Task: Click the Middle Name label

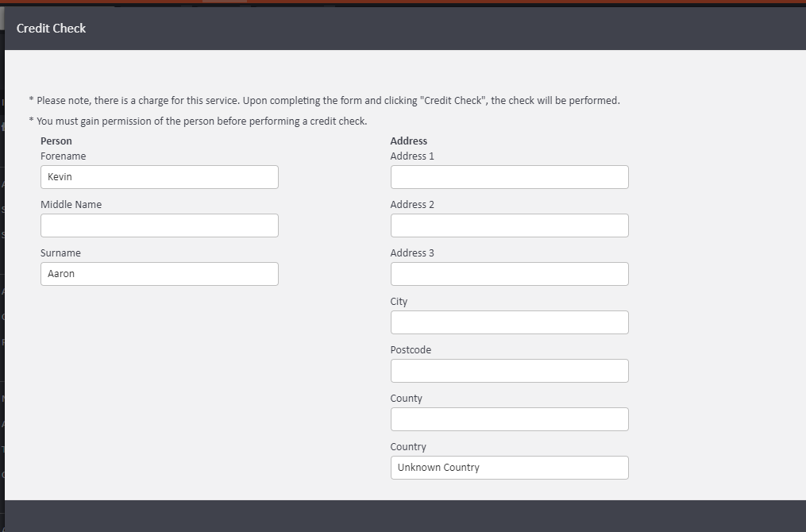Action: pyautogui.click(x=71, y=205)
